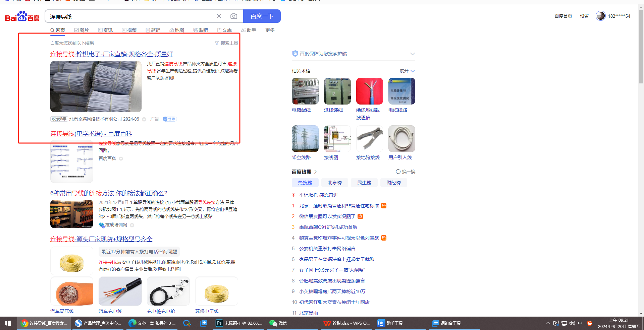Switch to the 视频 search tab
The image size is (644, 330).
coord(129,30)
